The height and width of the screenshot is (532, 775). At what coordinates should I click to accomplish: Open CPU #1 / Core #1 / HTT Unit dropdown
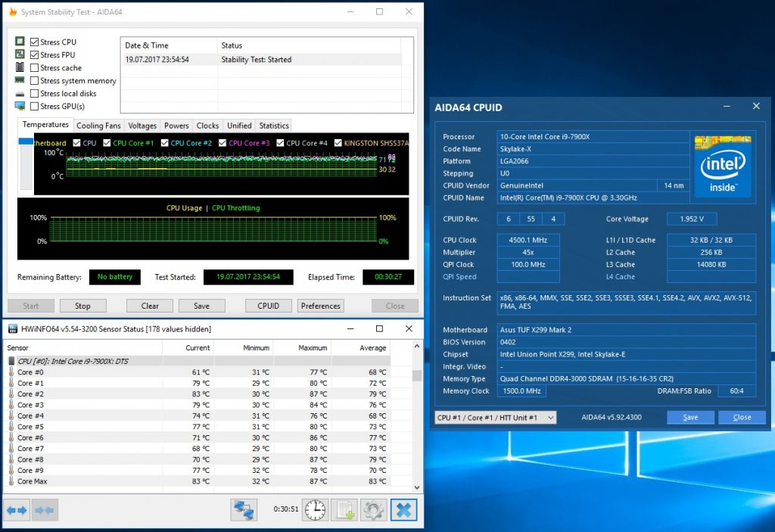(495, 418)
